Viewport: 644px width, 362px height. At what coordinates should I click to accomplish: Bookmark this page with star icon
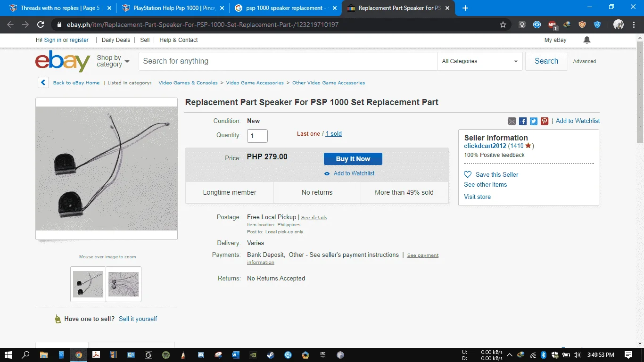(x=503, y=25)
